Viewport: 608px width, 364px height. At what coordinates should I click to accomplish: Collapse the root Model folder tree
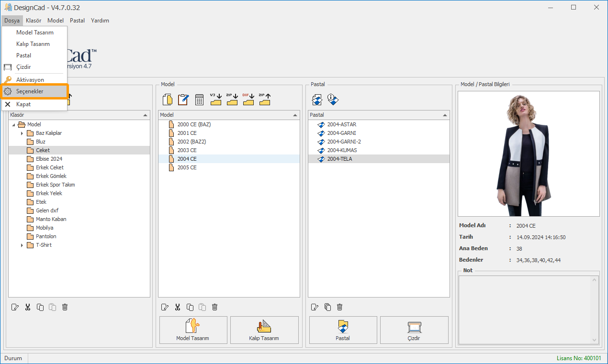13,125
